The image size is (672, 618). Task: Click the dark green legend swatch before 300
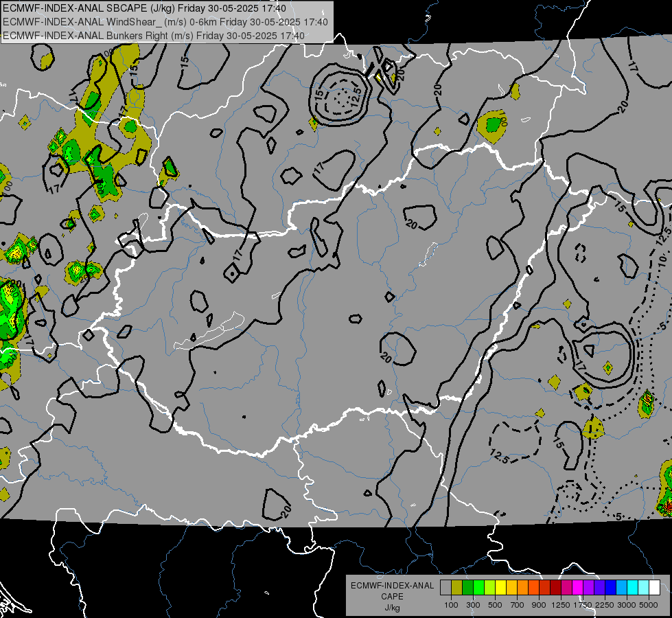point(467,588)
